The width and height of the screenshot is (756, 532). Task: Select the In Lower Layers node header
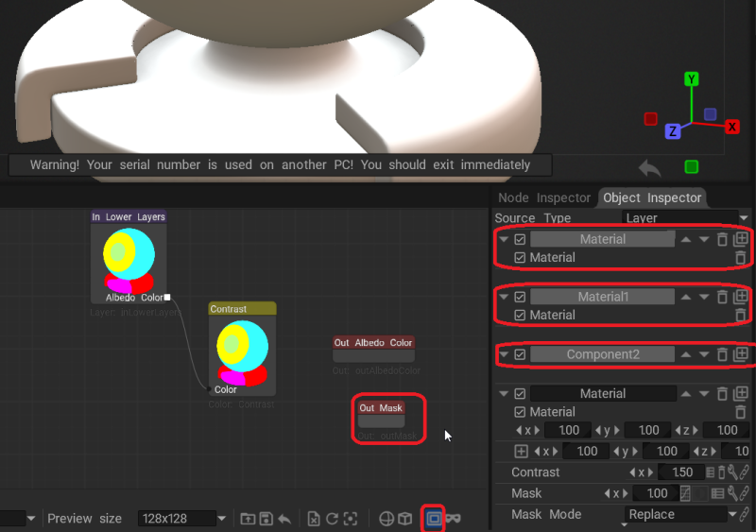pos(129,216)
